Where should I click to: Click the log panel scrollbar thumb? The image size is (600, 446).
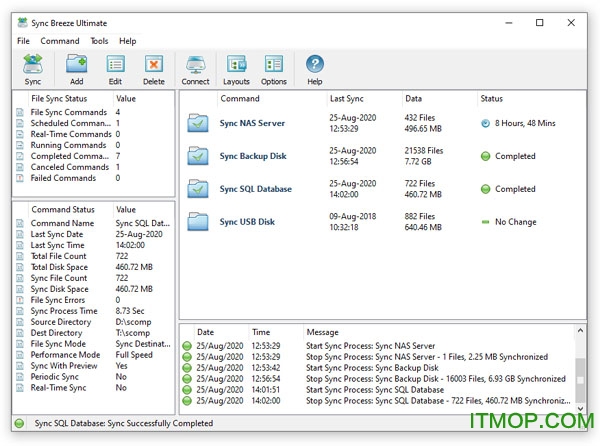click(580, 380)
